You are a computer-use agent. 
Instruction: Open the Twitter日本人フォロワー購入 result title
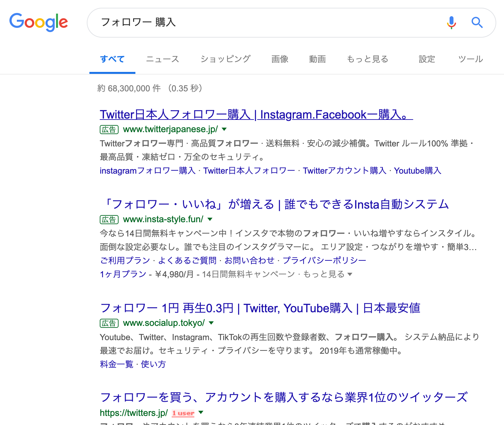click(x=256, y=114)
